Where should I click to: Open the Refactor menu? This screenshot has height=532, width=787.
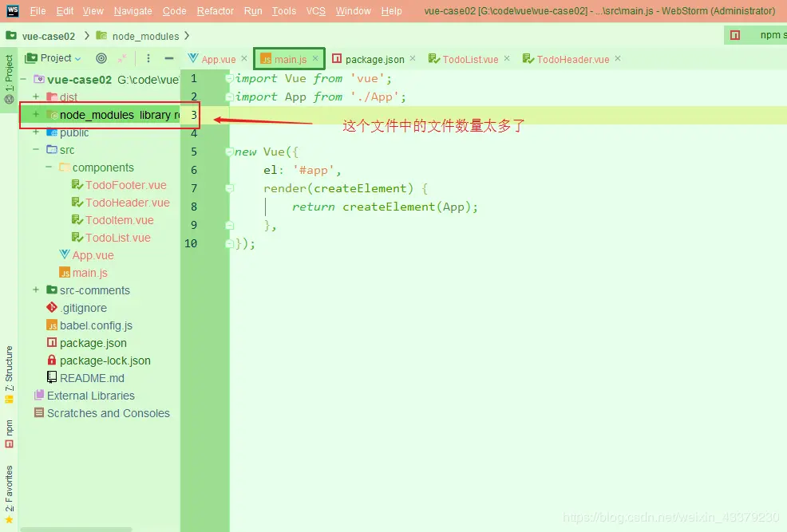[x=216, y=10]
